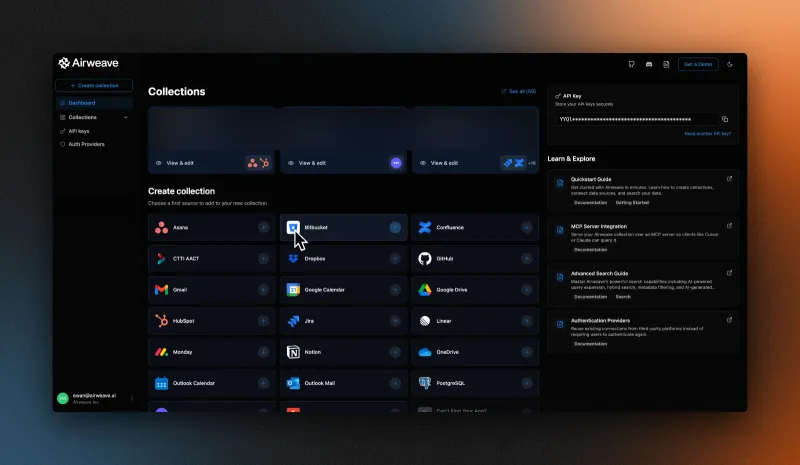Expand the Collections sidebar chevron

pos(125,117)
